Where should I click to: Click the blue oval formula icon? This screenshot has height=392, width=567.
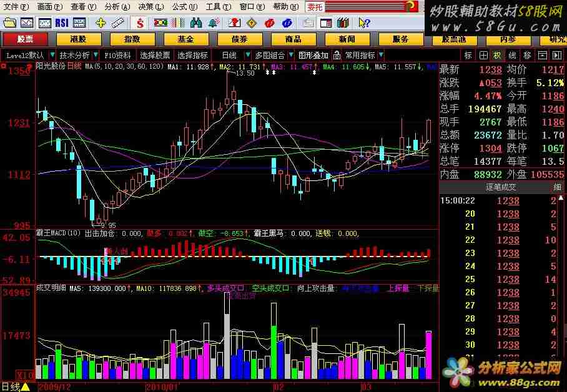tap(287, 23)
